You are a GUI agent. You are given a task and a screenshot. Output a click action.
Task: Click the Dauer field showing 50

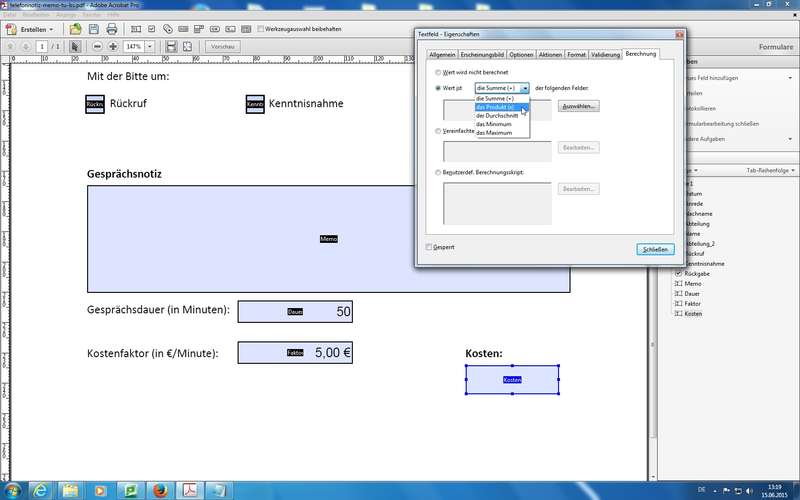click(x=295, y=312)
